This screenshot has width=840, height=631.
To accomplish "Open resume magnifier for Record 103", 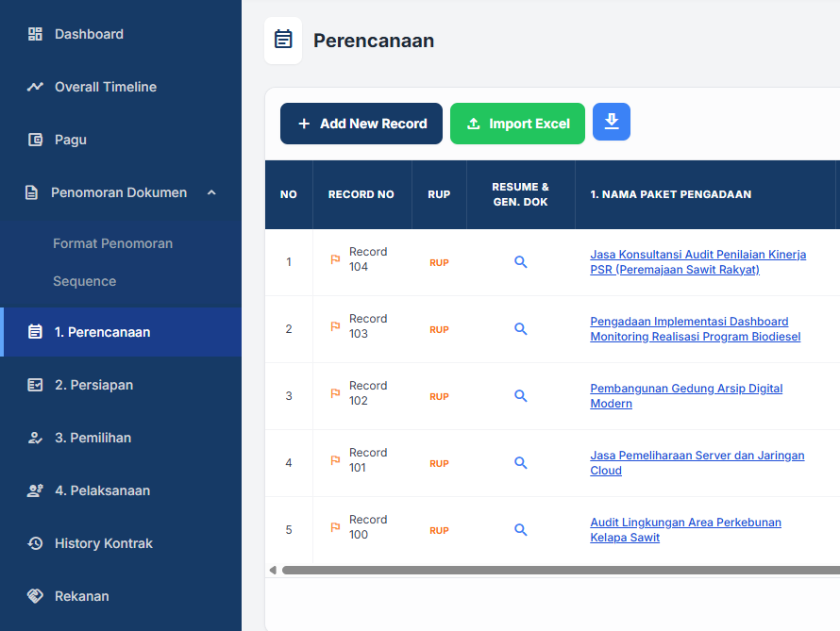I will tap(521, 329).
